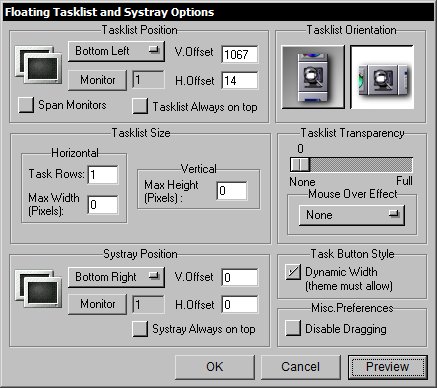
Task: Click the Monitor button under Tasklist Position
Action: [97, 80]
